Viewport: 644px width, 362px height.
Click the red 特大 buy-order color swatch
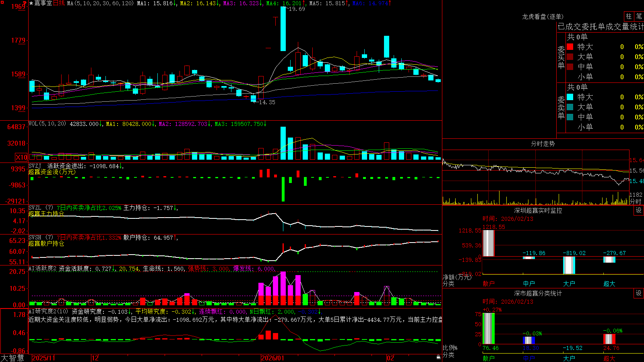pos(570,47)
